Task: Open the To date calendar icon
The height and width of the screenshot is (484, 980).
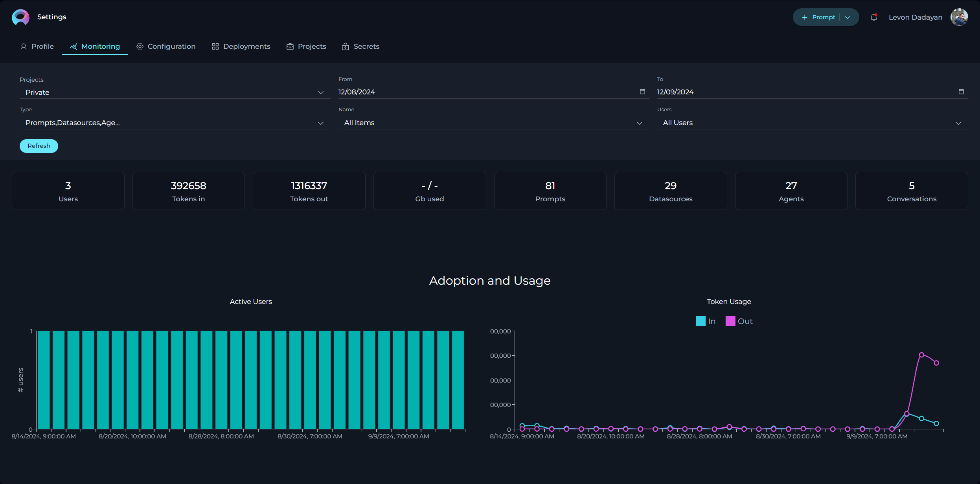Action: 961,92
